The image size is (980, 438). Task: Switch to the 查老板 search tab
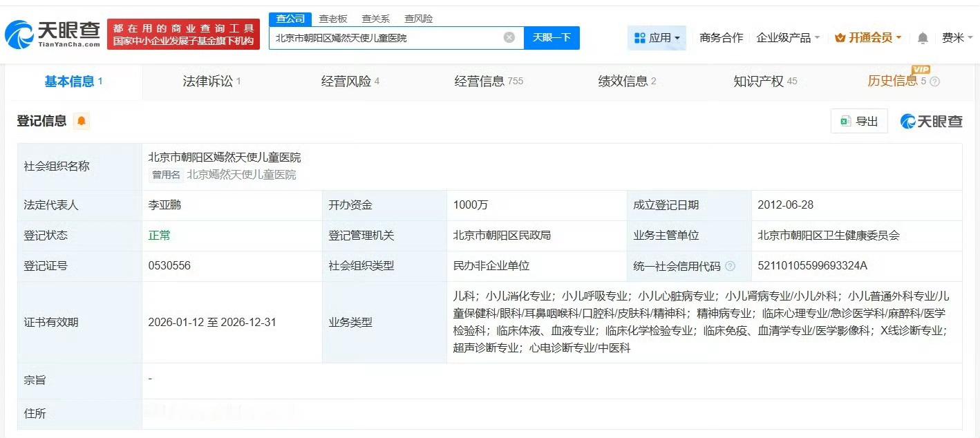[x=333, y=19]
